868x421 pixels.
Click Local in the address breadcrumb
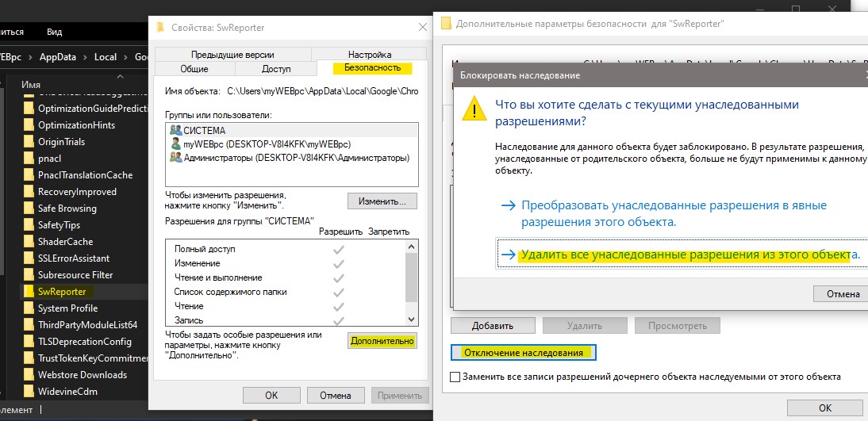106,56
